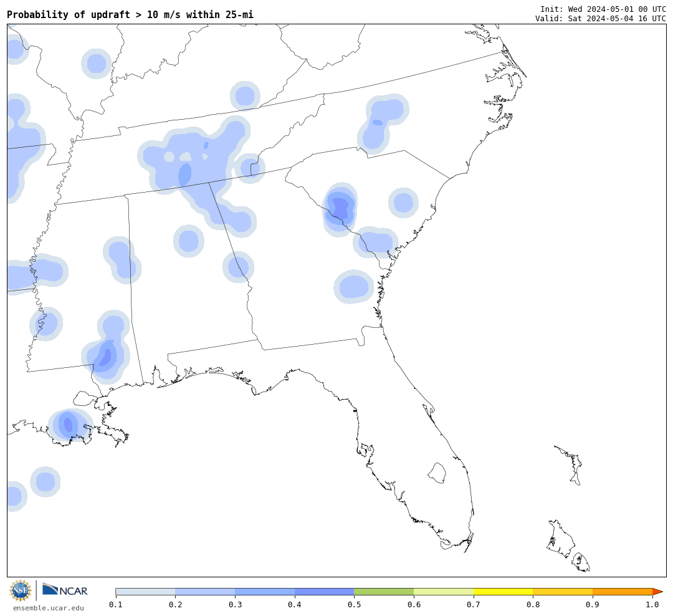Viewport: 673px width, 616px height.
Task: Click the 0.6–0.7 pale yellow-green colorbar segment
Action: click(444, 592)
